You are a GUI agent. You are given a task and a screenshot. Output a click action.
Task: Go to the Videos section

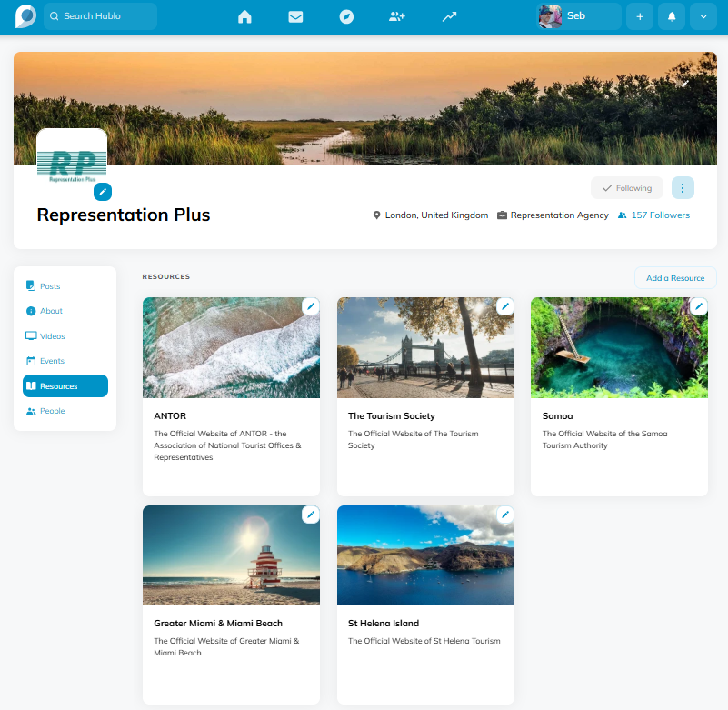point(65,335)
